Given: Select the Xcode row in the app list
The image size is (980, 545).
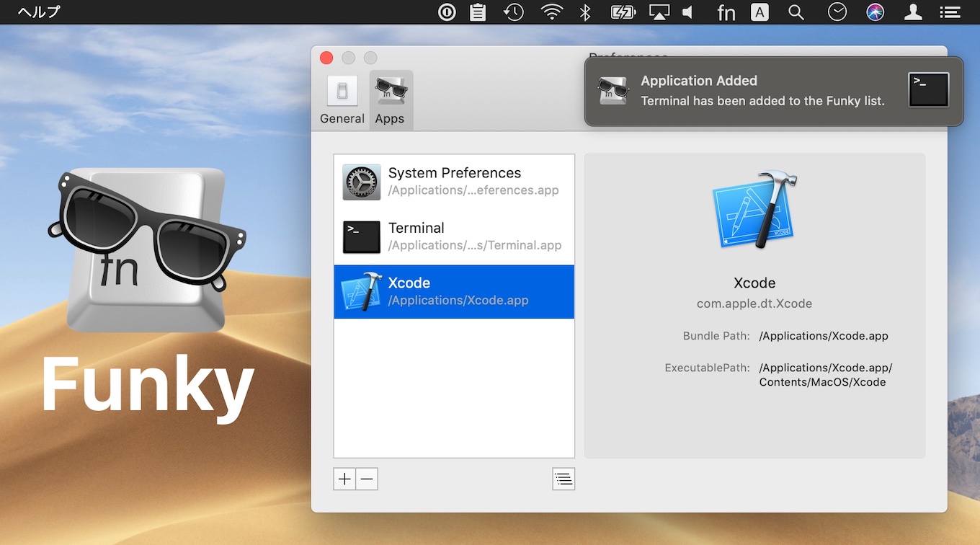Looking at the screenshot, I should pos(454,291).
